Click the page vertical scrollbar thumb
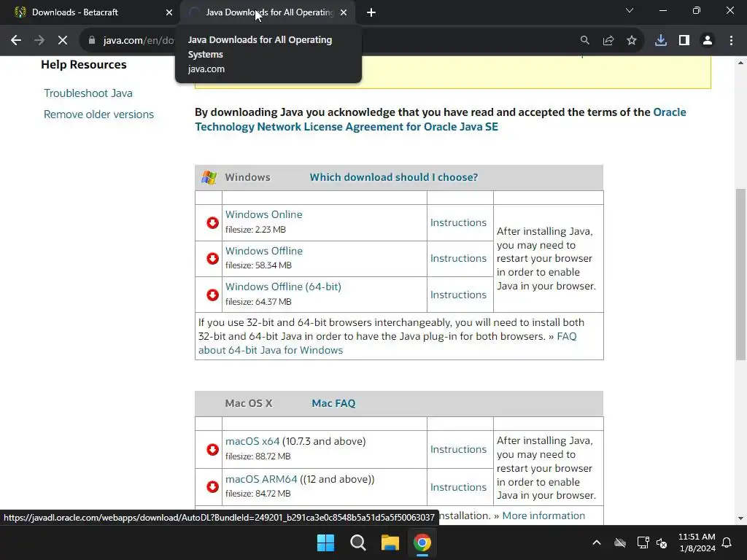The height and width of the screenshot is (560, 747). click(740, 274)
